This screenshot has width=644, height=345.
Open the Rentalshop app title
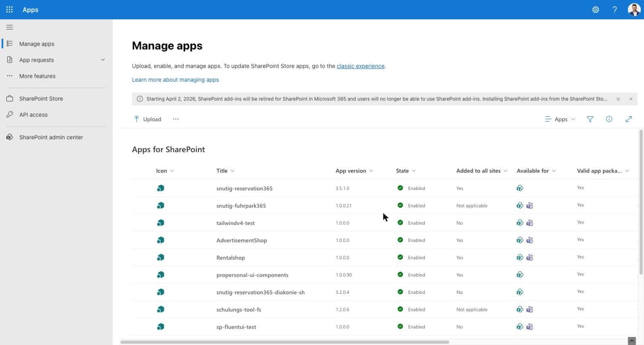point(230,258)
